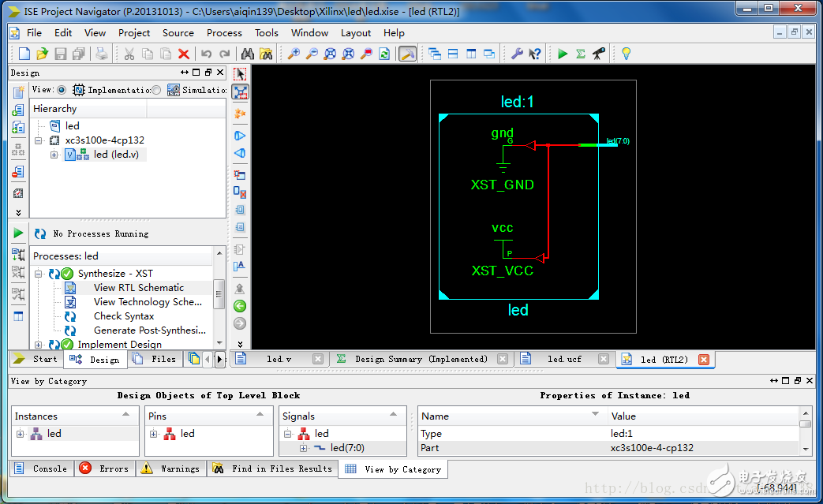Screen dimensions: 823x504
Task: Save the project using the Save icon
Action: [61, 53]
